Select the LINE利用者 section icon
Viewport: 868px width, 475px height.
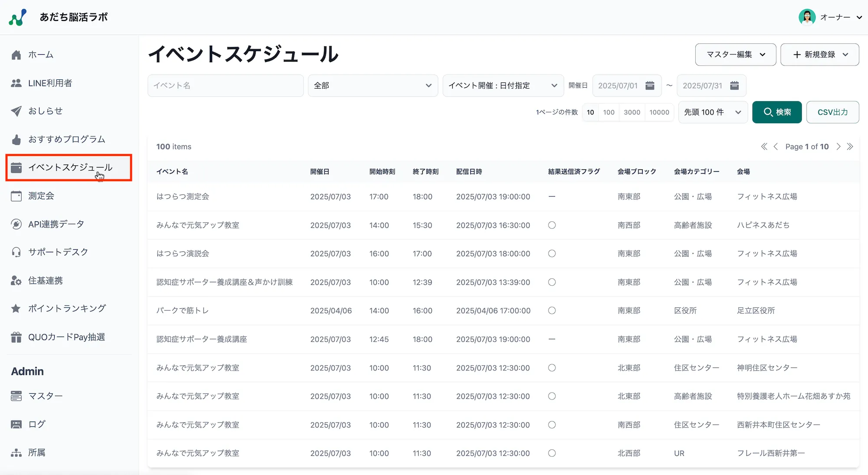[16, 83]
